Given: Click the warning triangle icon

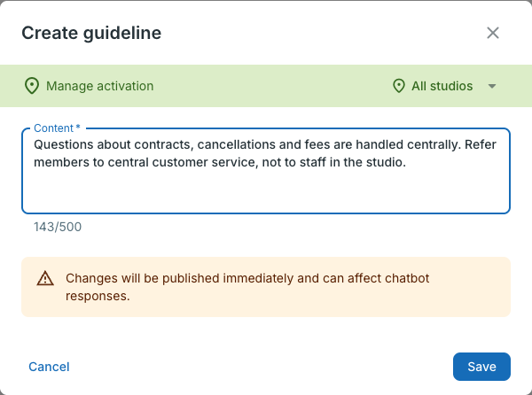Looking at the screenshot, I should [x=45, y=278].
